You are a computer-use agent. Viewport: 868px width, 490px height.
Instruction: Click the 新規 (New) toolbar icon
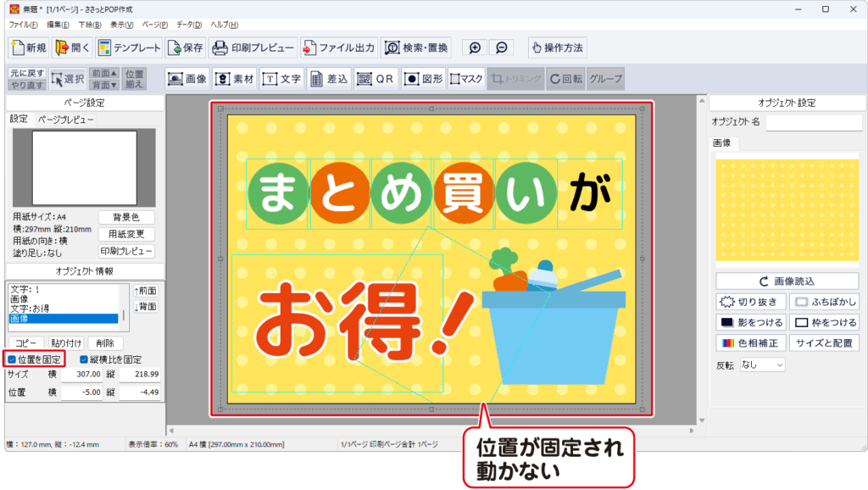click(x=29, y=47)
